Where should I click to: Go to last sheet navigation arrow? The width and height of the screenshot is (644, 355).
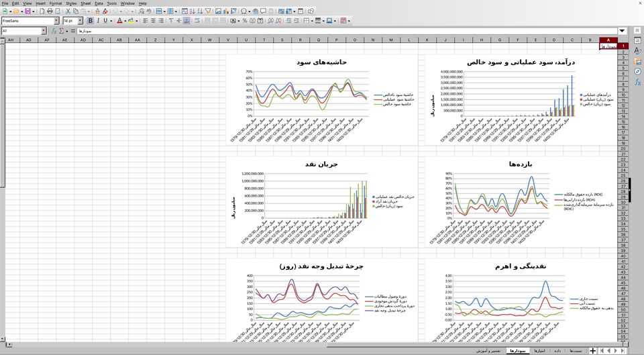[623, 350]
